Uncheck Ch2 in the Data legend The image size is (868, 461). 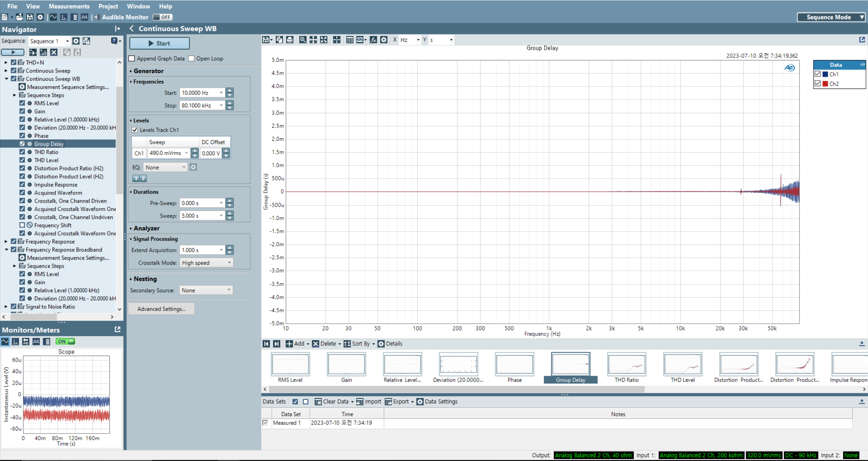817,83
